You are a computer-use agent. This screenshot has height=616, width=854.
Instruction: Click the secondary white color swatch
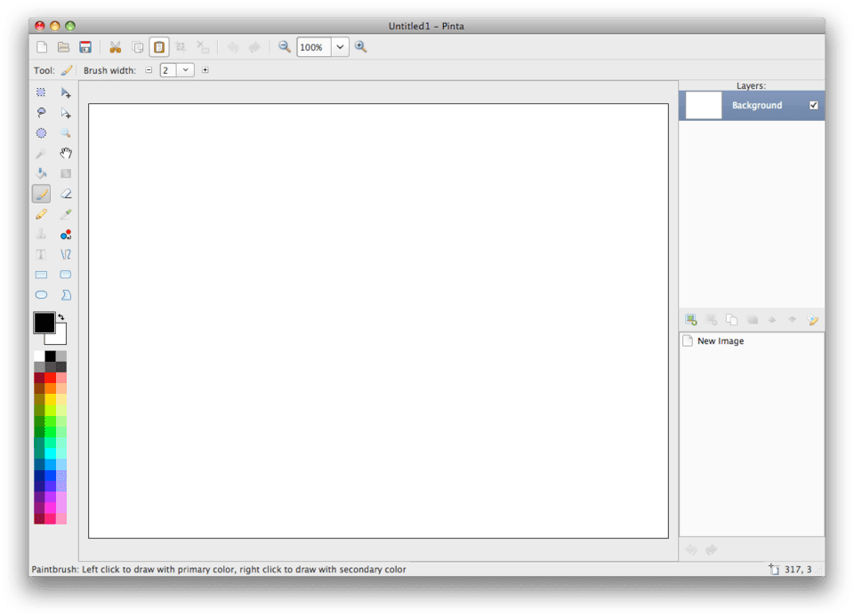pyautogui.click(x=60, y=338)
